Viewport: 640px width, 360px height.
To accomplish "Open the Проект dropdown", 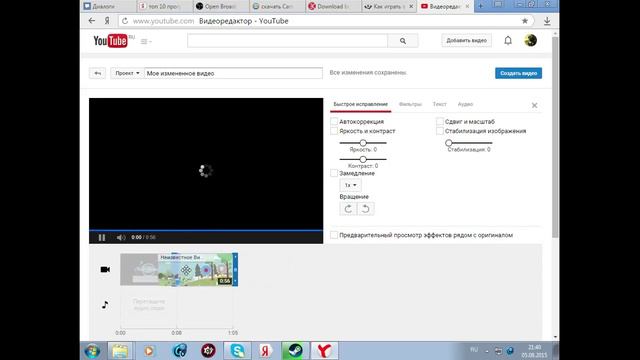I will pyautogui.click(x=127, y=73).
